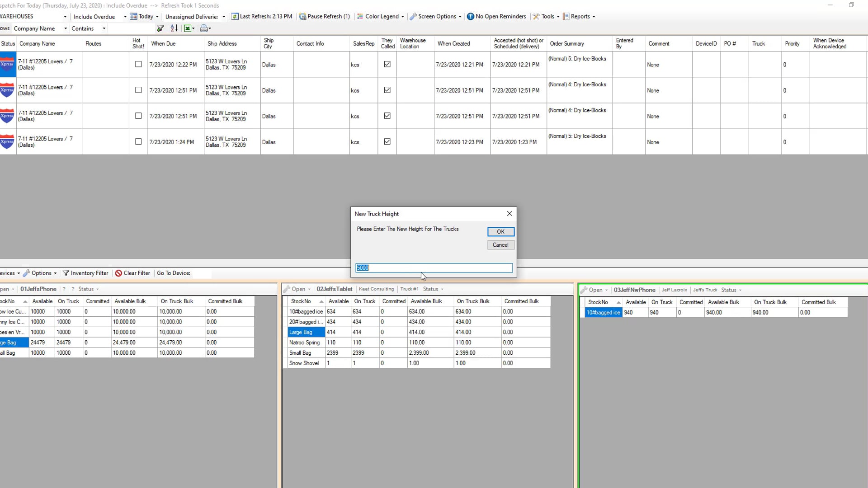Check Hot Shot box for 1:24 PM order

pyautogui.click(x=138, y=141)
